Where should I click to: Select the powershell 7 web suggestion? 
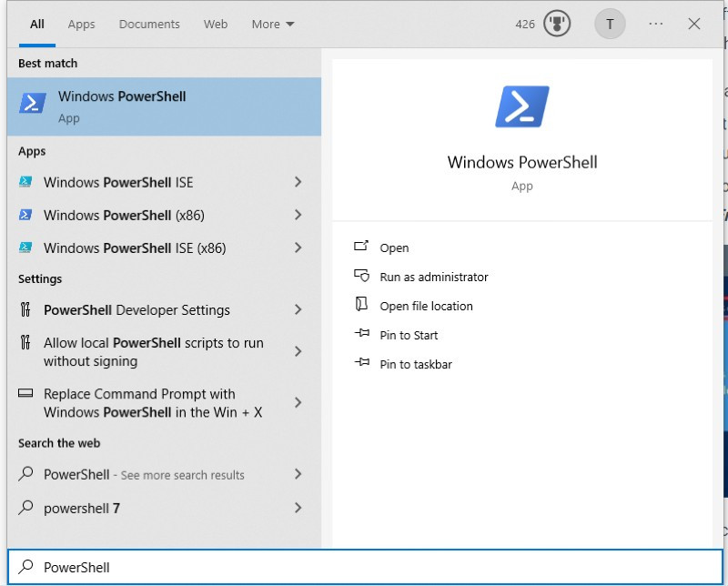point(82,509)
